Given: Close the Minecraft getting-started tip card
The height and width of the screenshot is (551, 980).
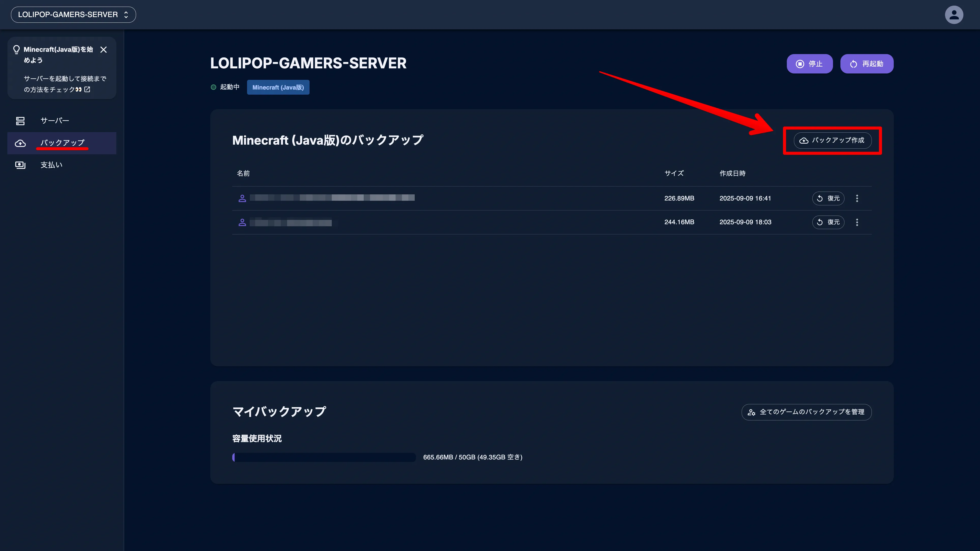Looking at the screenshot, I should pyautogui.click(x=103, y=50).
